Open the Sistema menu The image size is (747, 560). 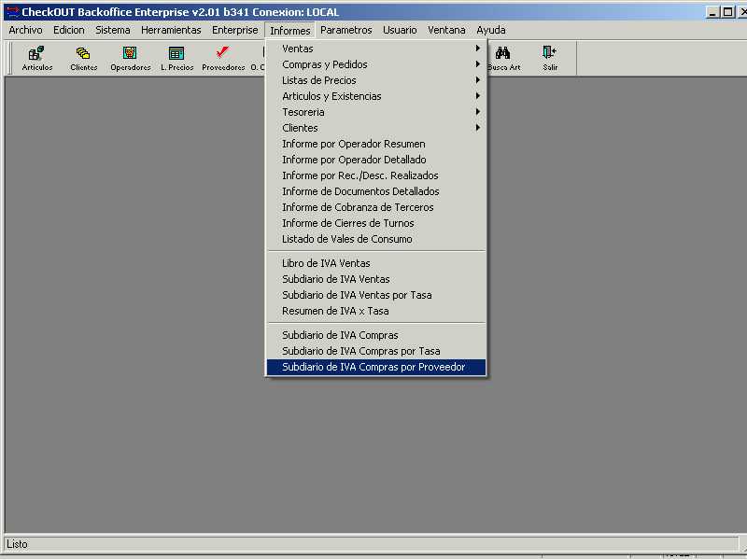112,30
